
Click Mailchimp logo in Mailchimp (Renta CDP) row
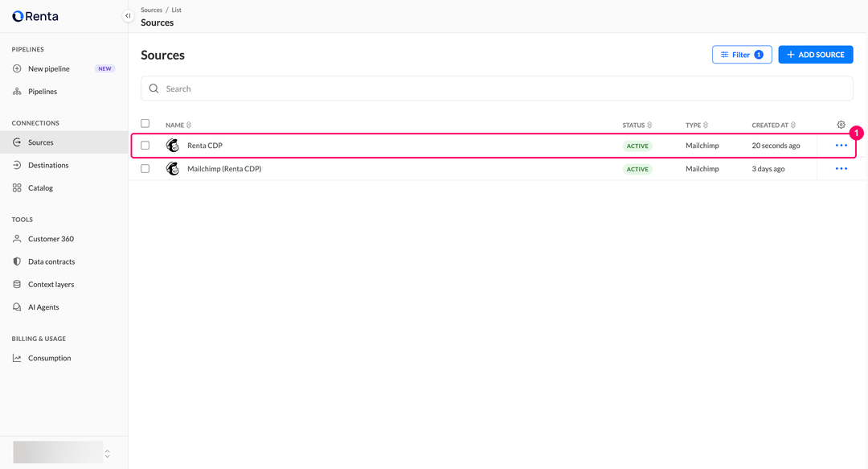tap(173, 168)
